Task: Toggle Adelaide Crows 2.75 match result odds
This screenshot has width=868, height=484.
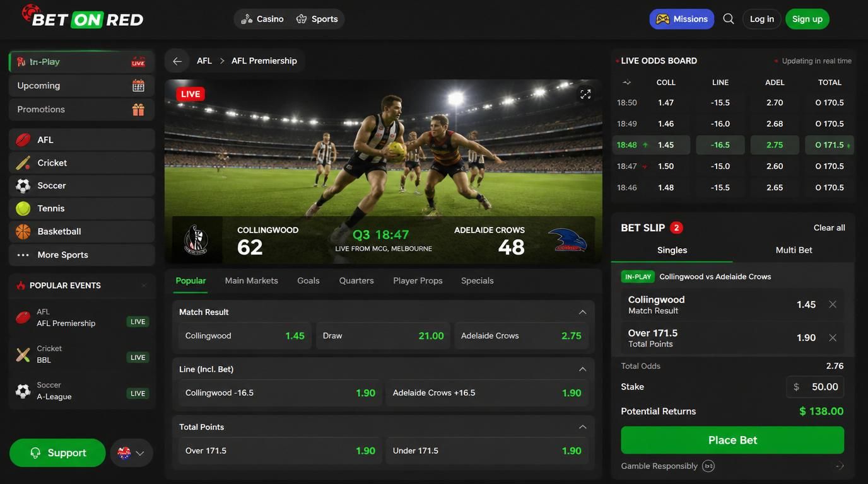Action: coord(521,336)
